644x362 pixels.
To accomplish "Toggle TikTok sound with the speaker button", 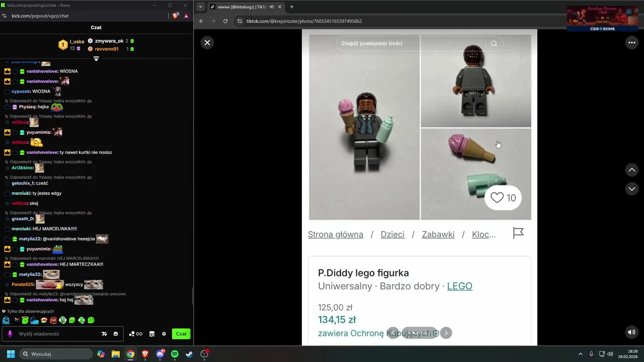I will (631, 332).
